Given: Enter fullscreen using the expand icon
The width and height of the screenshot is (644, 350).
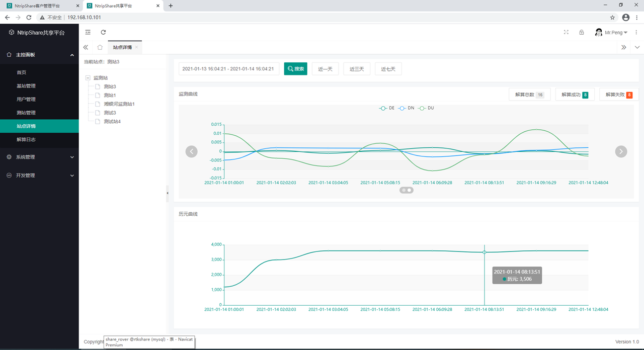Looking at the screenshot, I should (x=566, y=32).
